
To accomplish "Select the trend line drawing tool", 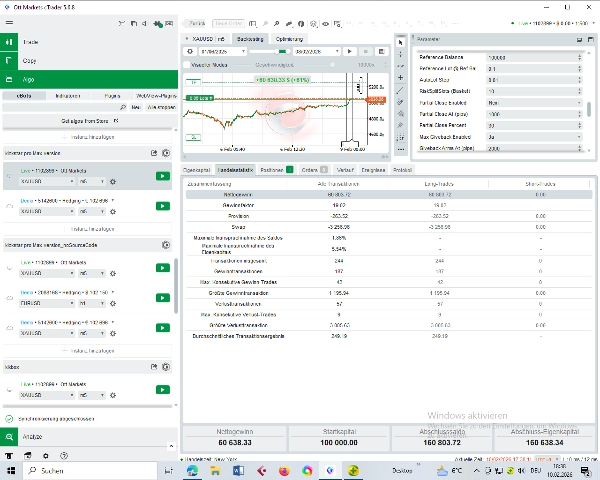I will point(401,90).
